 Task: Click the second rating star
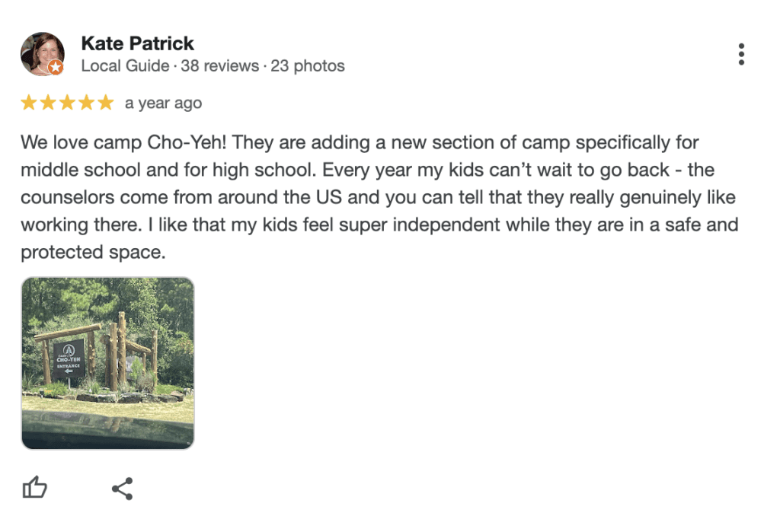point(48,103)
